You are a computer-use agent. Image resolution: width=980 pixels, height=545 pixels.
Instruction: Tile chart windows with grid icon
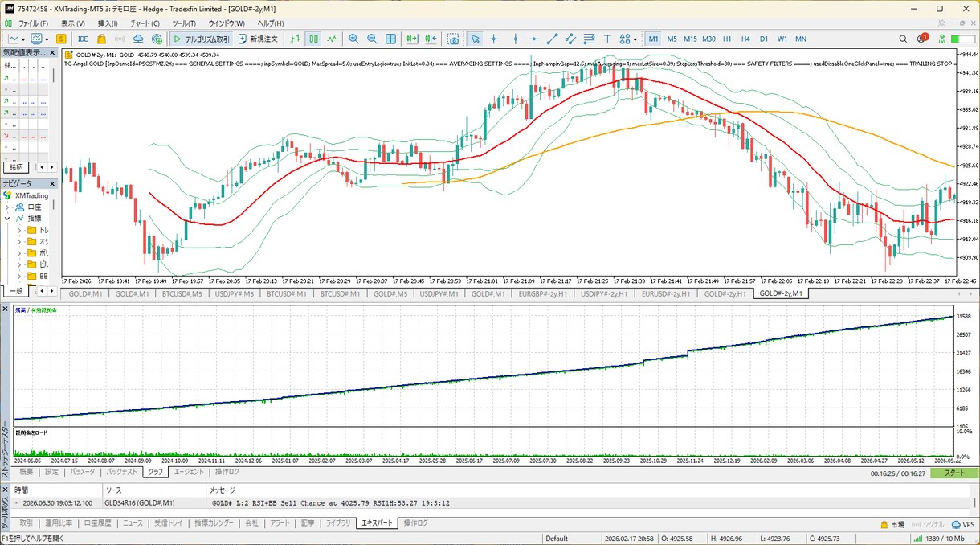pos(391,39)
